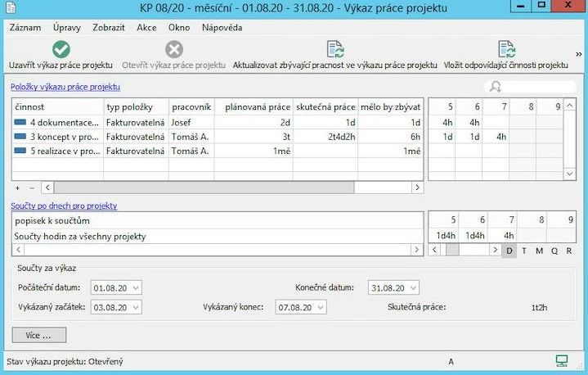The width and height of the screenshot is (588, 375).
Task: Show more toolbar items via » overflow
Action: (x=579, y=54)
